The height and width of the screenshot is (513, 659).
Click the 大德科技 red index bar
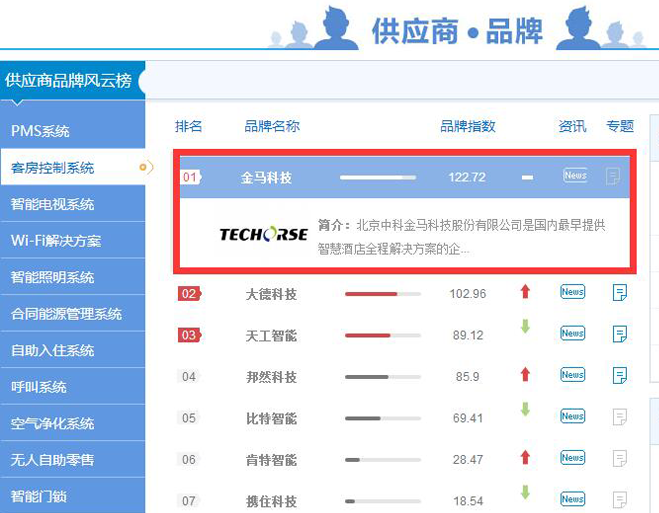[383, 294]
